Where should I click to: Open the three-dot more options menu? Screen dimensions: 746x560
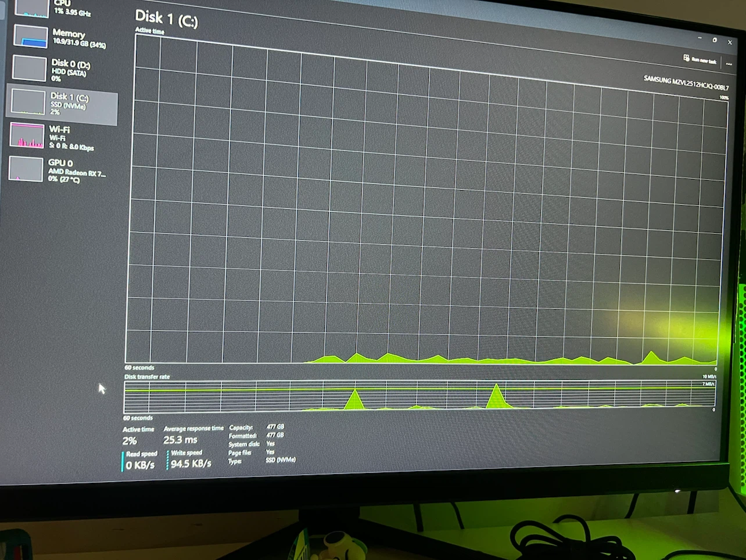click(x=729, y=64)
